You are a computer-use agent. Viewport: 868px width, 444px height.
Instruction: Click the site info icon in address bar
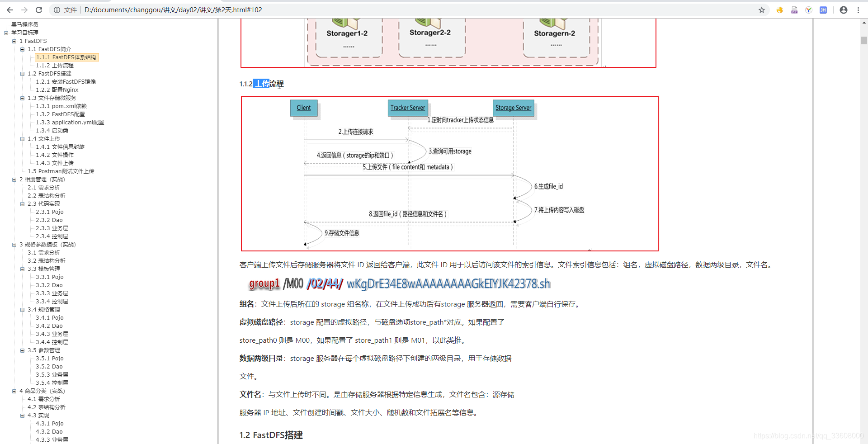[57, 10]
